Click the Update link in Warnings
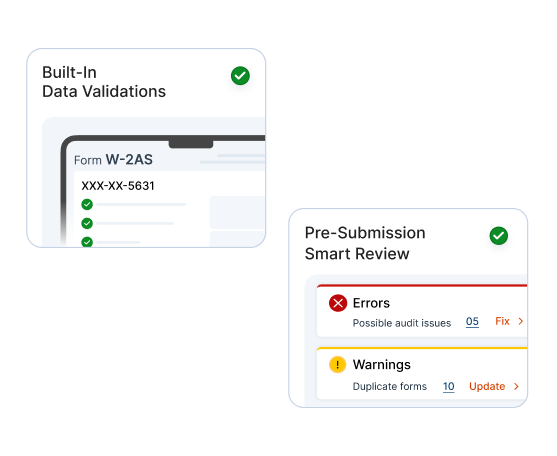 pyautogui.click(x=487, y=386)
